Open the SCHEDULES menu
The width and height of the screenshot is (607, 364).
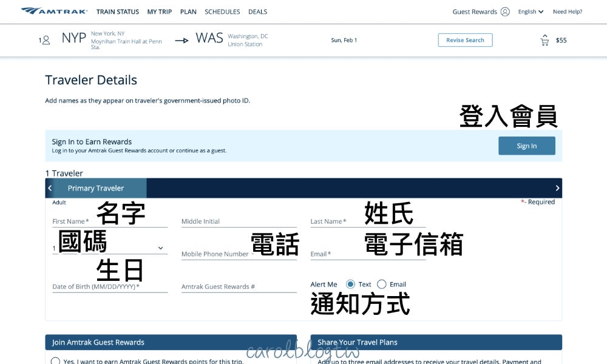click(222, 12)
